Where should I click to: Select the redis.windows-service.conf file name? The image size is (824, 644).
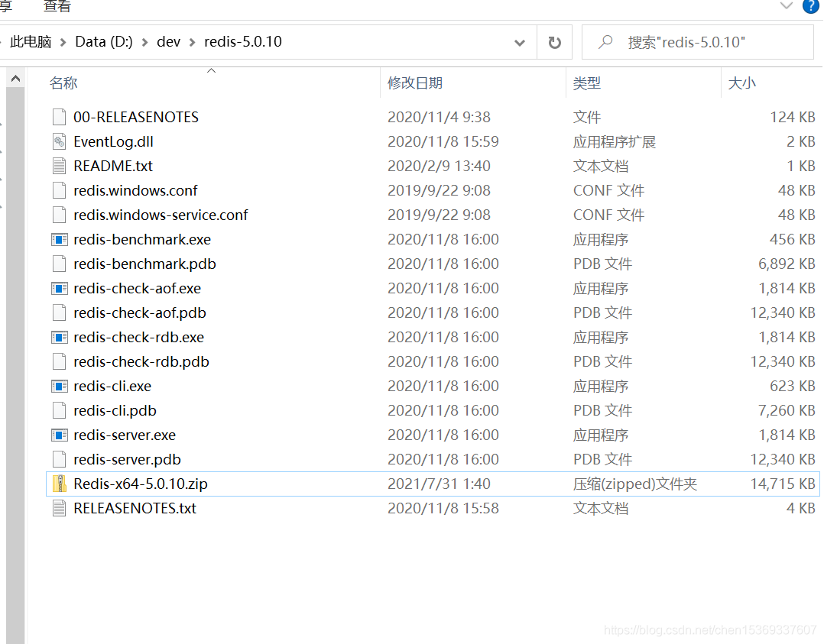[161, 215]
